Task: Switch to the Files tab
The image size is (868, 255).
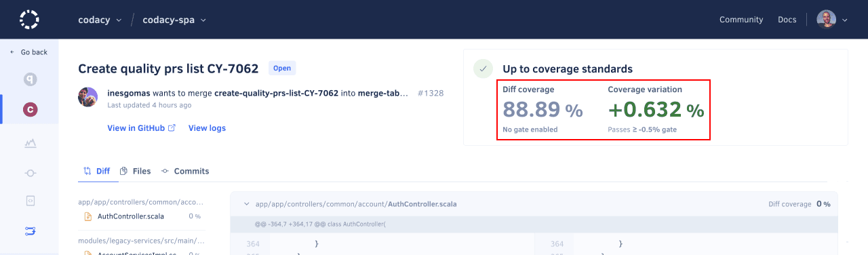Action: pos(135,171)
